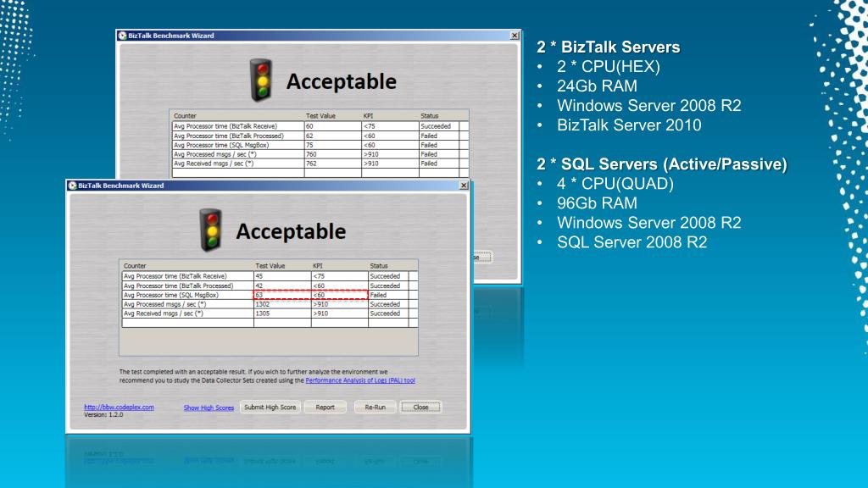This screenshot has height=488, width=868.
Task: Click the '24Gb RAM' bullet
Action: [597, 86]
